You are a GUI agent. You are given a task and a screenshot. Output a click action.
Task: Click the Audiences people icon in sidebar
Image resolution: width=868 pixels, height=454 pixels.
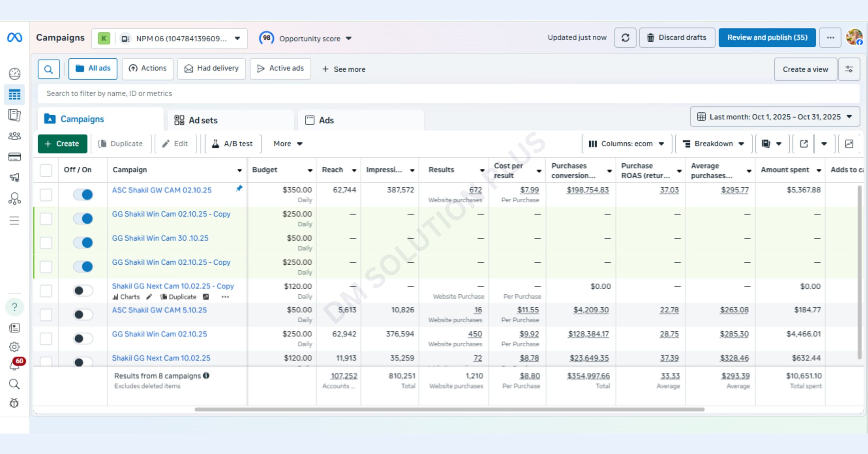14,136
